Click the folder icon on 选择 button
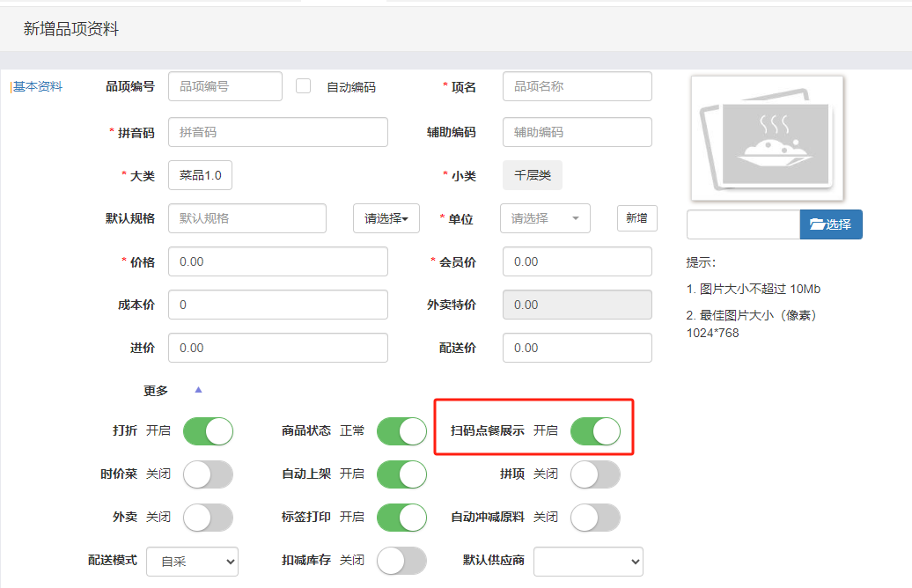Screen dimensions: 912x588 coord(817,224)
